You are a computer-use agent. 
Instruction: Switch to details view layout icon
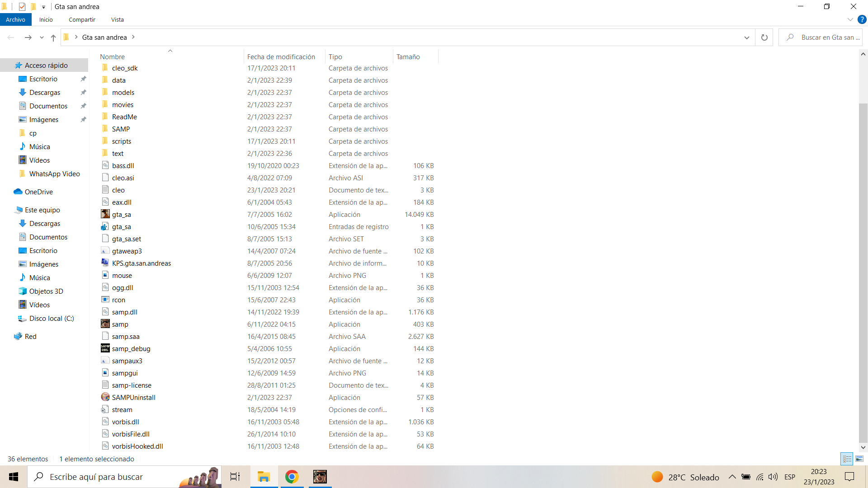847,459
